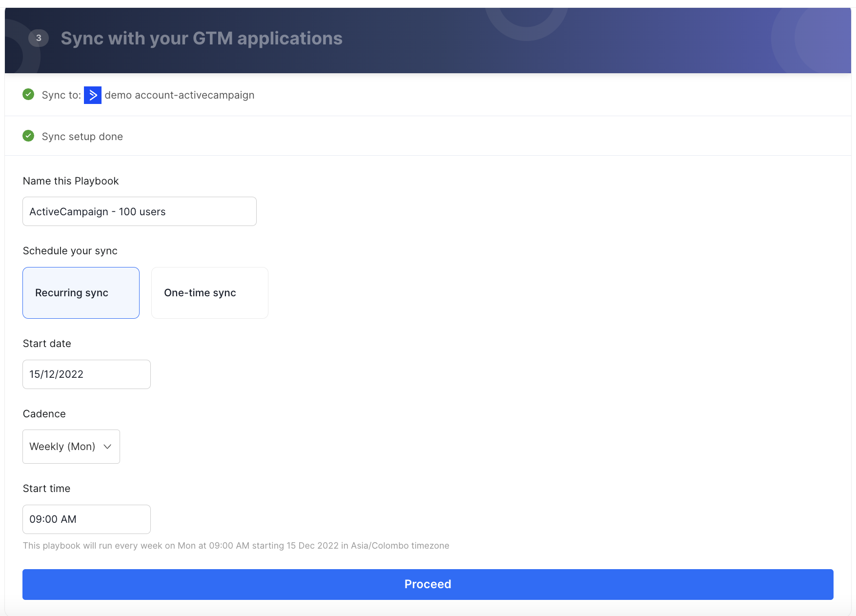This screenshot has width=856, height=616.
Task: Click the green check beside Sync setup done
Action: tap(28, 136)
